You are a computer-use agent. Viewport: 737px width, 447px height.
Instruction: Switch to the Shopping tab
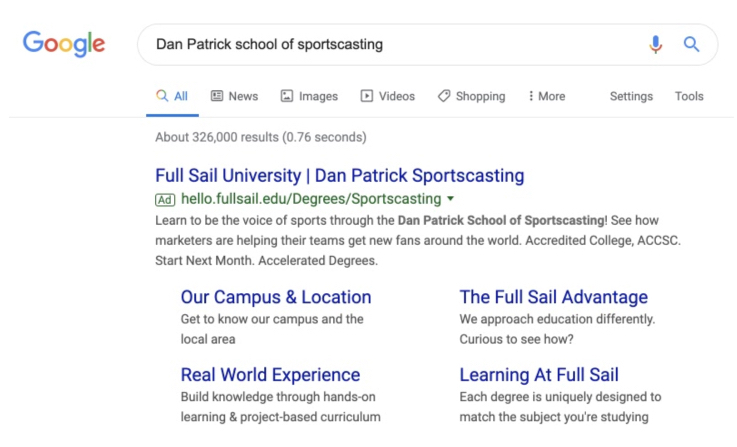pyautogui.click(x=471, y=96)
